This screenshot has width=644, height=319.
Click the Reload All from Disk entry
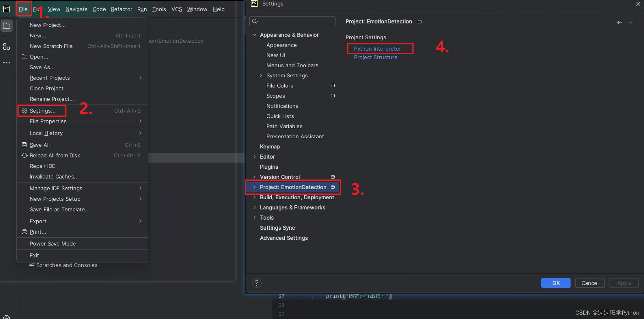tap(55, 156)
